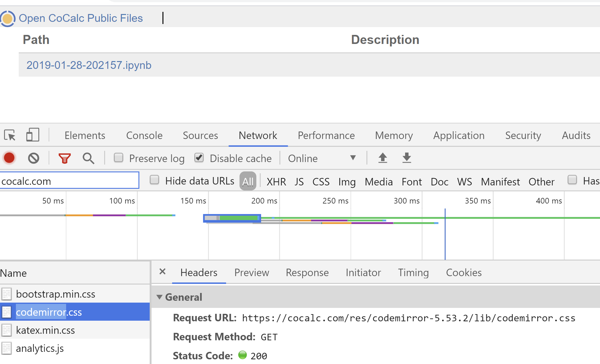The image size is (600, 364).
Task: Filter requests to show only CSS
Action: (321, 181)
